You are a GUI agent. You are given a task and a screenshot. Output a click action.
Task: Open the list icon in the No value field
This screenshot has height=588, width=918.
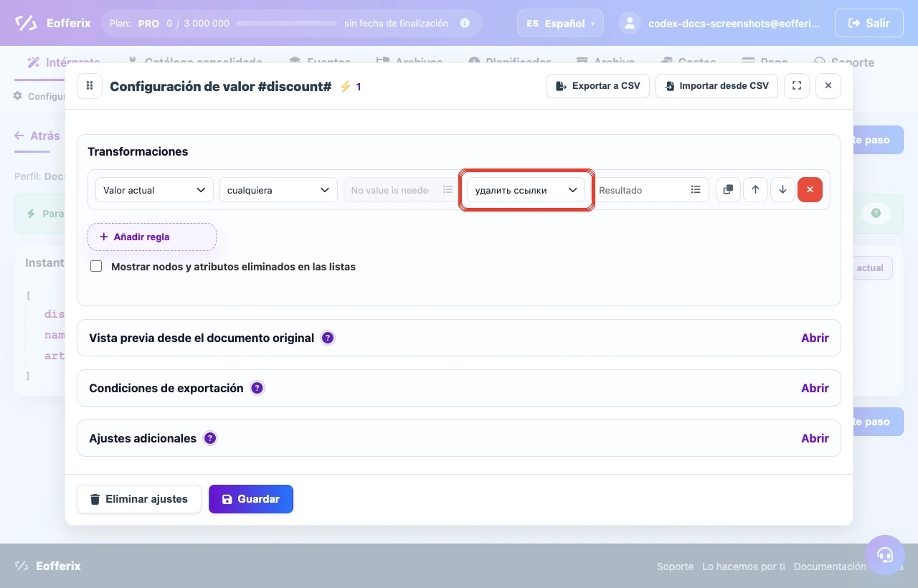448,190
